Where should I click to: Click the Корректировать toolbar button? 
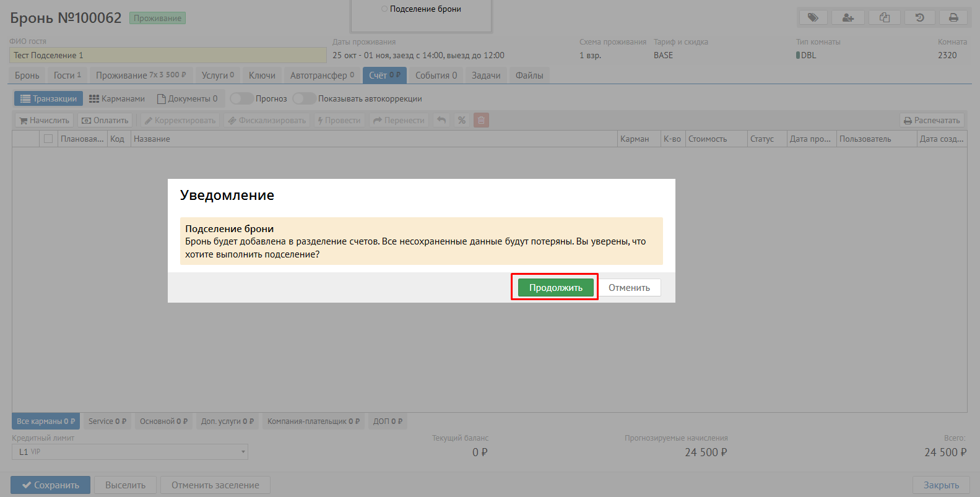[180, 120]
